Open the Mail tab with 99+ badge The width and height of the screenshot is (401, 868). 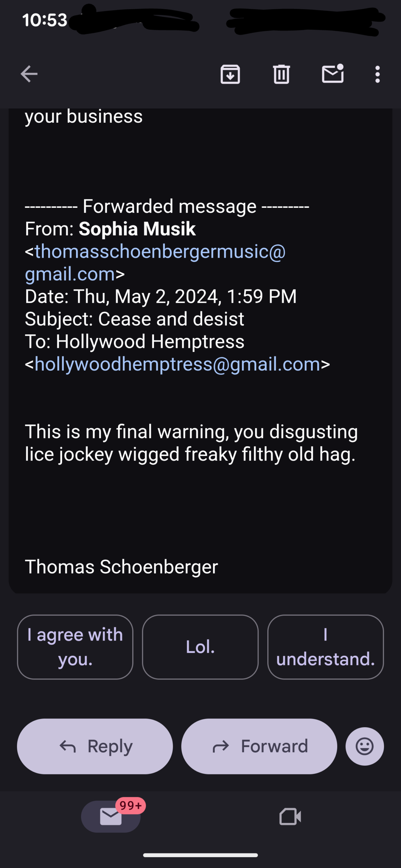[x=111, y=816]
